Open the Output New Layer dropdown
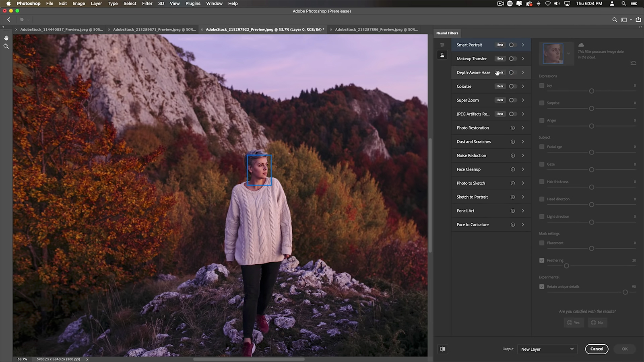This screenshot has height=362, width=644. [547, 349]
